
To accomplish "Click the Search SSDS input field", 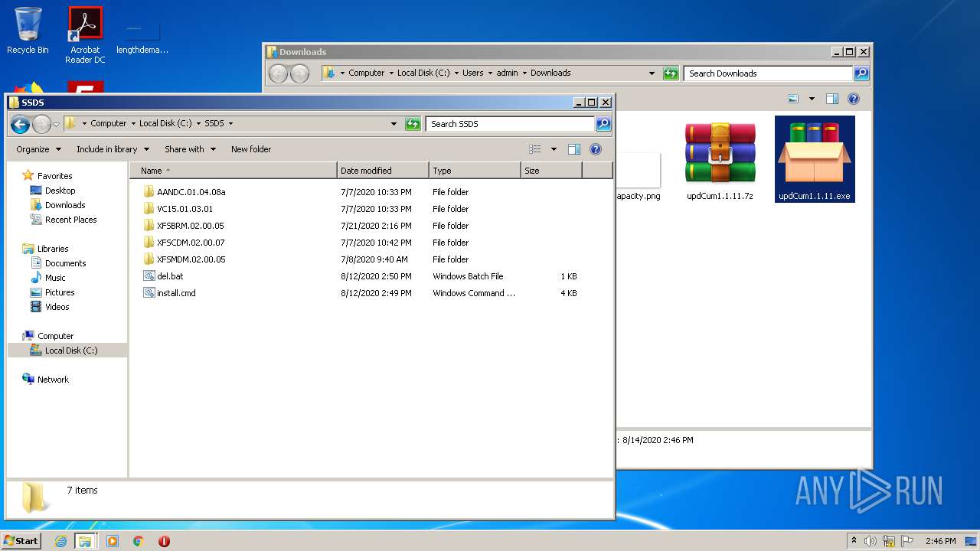I will coord(510,124).
